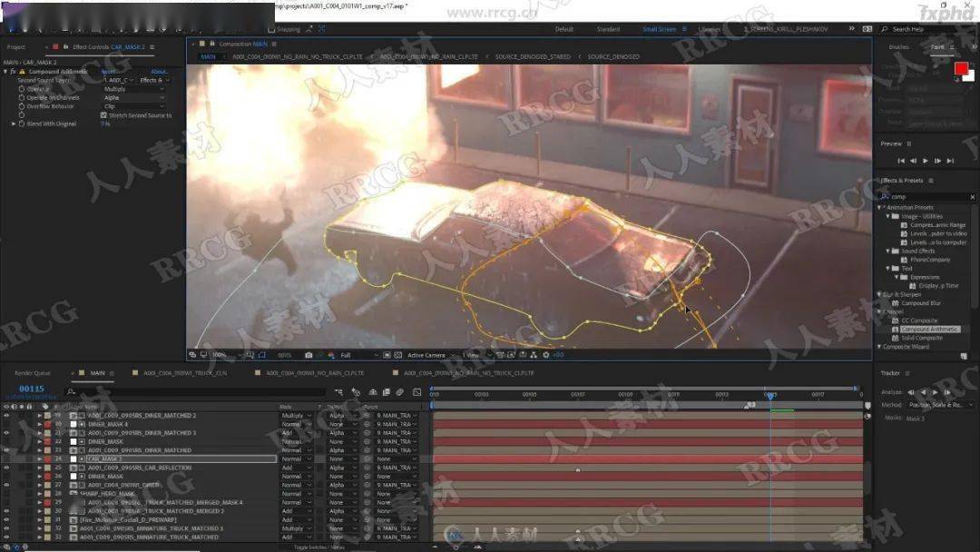The width and height of the screenshot is (980, 552).
Task: Open the Render Queue tab
Action: pos(33,373)
